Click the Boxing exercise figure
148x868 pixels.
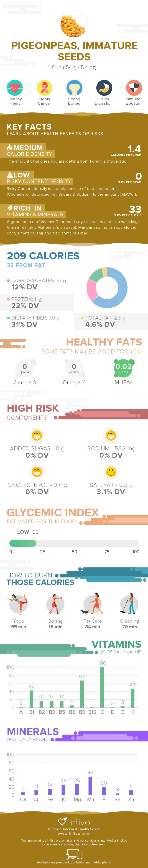click(x=55, y=604)
